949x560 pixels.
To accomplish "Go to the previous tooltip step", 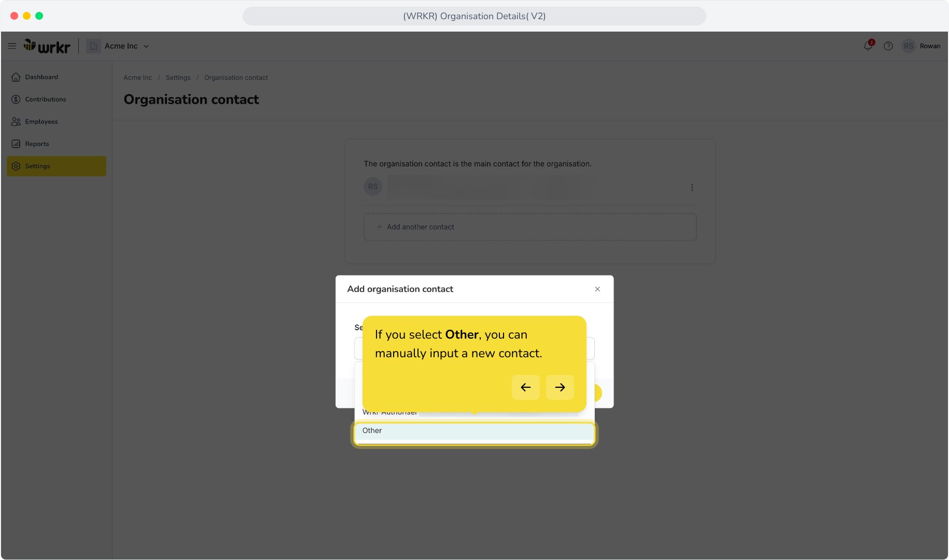I will (526, 387).
